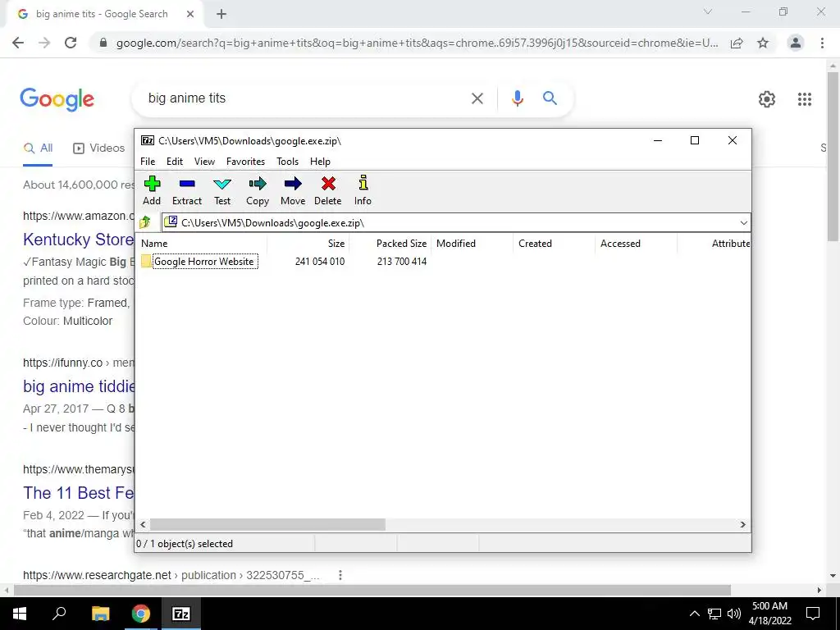Click the red Delete icon in 7-Zip

tap(328, 190)
